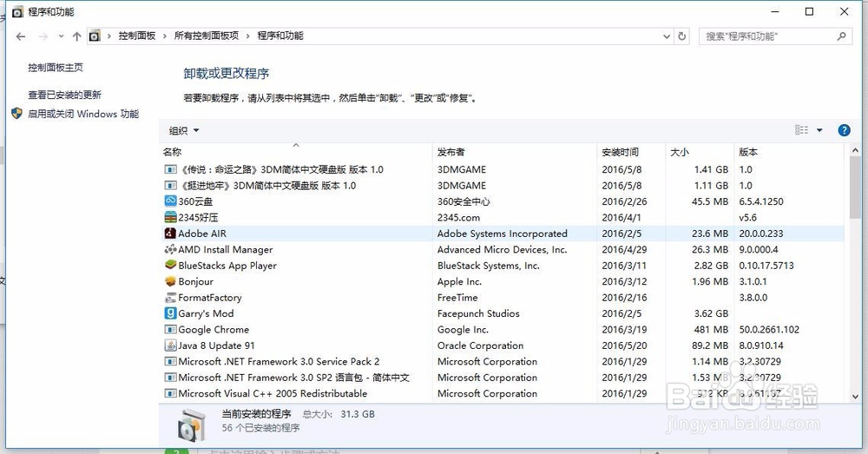
Task: Expand the address bar history dropdown
Action: click(667, 36)
